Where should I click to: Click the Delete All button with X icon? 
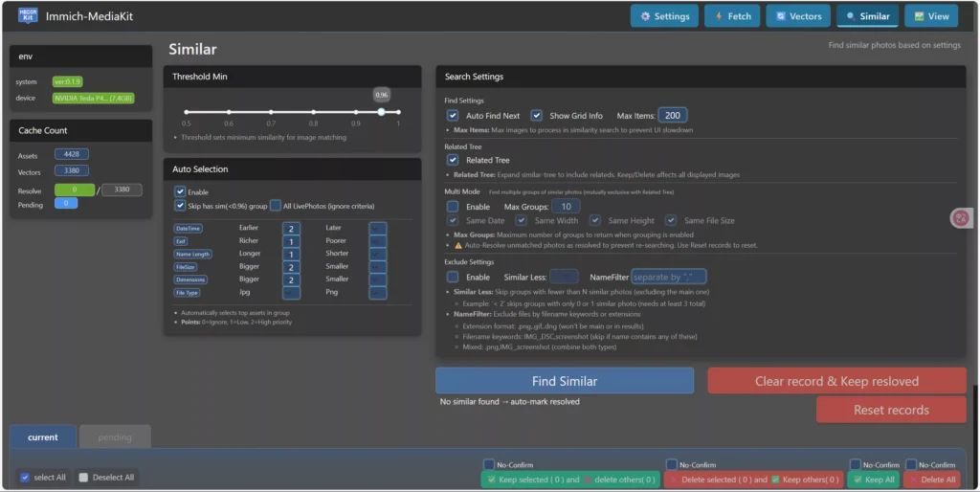930,480
